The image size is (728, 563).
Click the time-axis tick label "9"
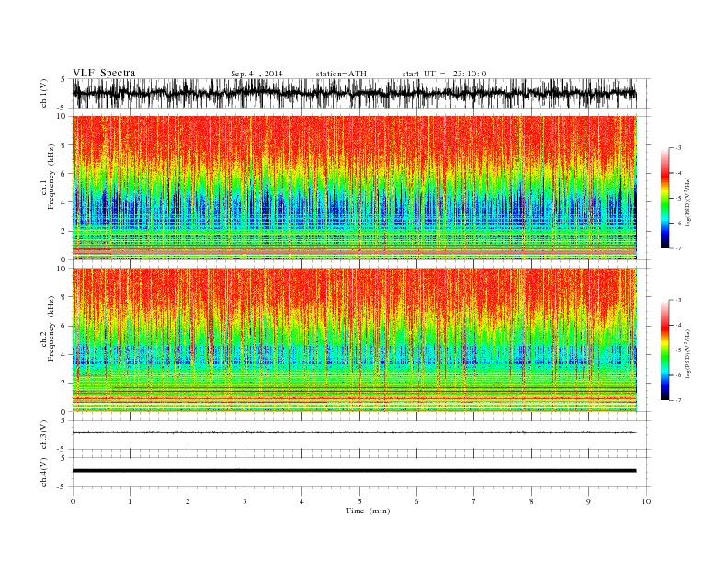coord(588,501)
